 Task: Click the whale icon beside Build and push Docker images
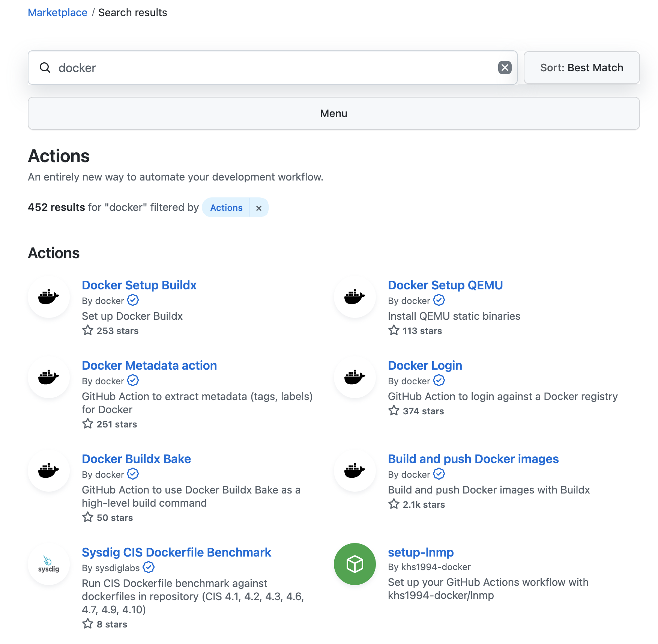point(354,471)
